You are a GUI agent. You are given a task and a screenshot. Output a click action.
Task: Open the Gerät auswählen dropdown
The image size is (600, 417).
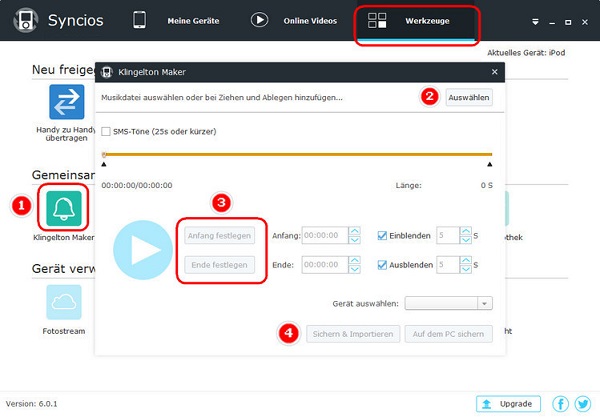click(x=448, y=303)
